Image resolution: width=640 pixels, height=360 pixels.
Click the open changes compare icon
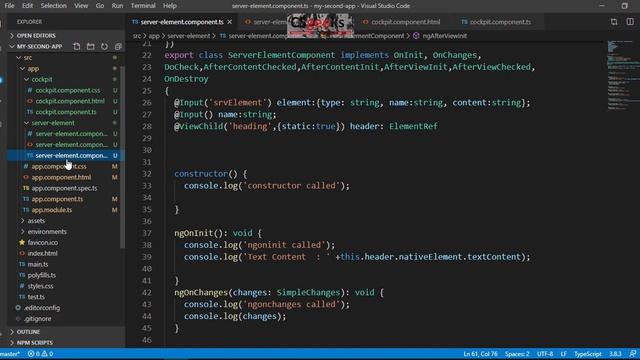(x=614, y=22)
